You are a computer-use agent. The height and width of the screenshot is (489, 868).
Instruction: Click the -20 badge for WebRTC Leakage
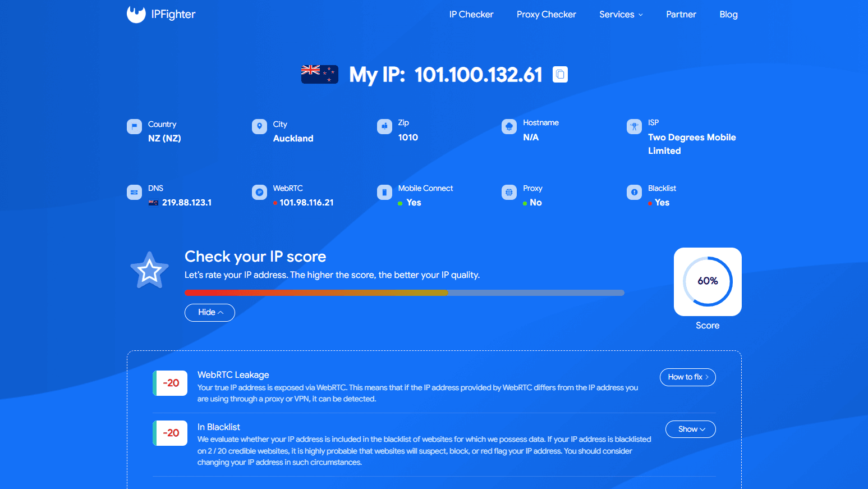point(170,383)
